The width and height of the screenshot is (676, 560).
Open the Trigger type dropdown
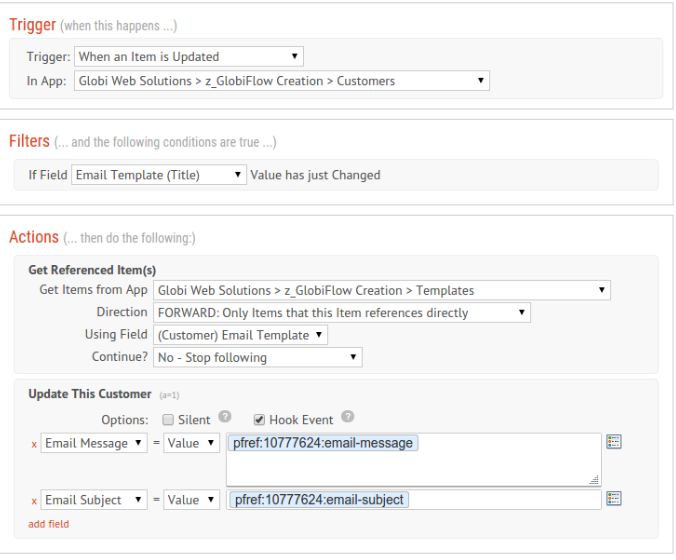pyautogui.click(x=189, y=57)
